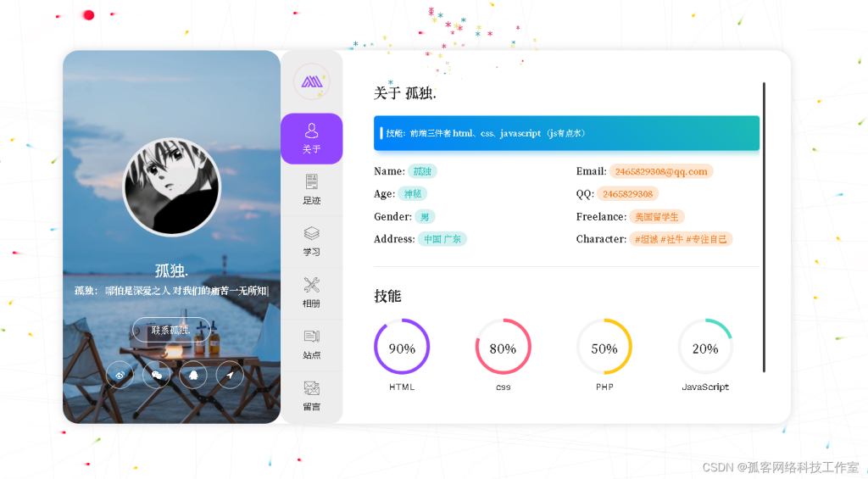This screenshot has height=479, width=868.
Task: Click the content panel vertical scrollbar
Action: [764, 227]
